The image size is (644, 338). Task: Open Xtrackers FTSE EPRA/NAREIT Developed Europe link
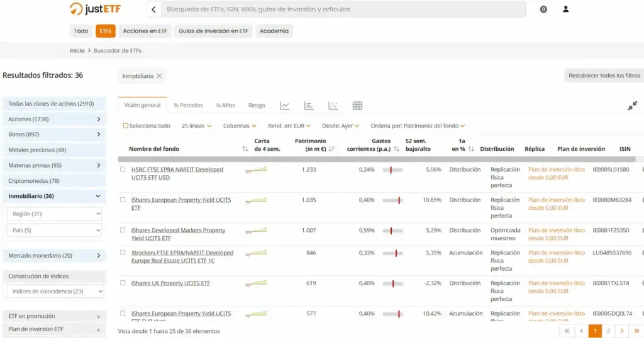point(182,257)
